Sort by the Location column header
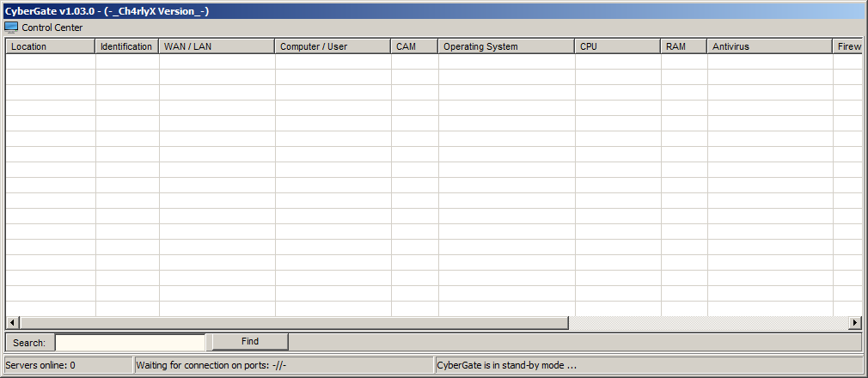This screenshot has width=868, height=378. (x=50, y=46)
